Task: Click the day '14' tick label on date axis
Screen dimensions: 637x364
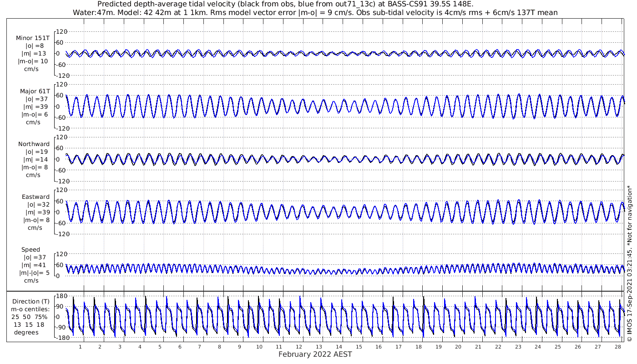Action: (x=339, y=347)
